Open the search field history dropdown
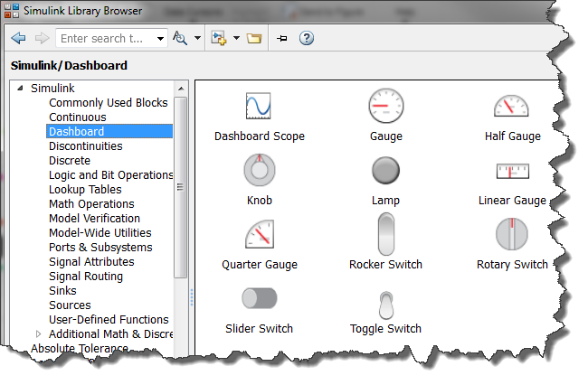This screenshot has width=588, height=385. click(161, 39)
